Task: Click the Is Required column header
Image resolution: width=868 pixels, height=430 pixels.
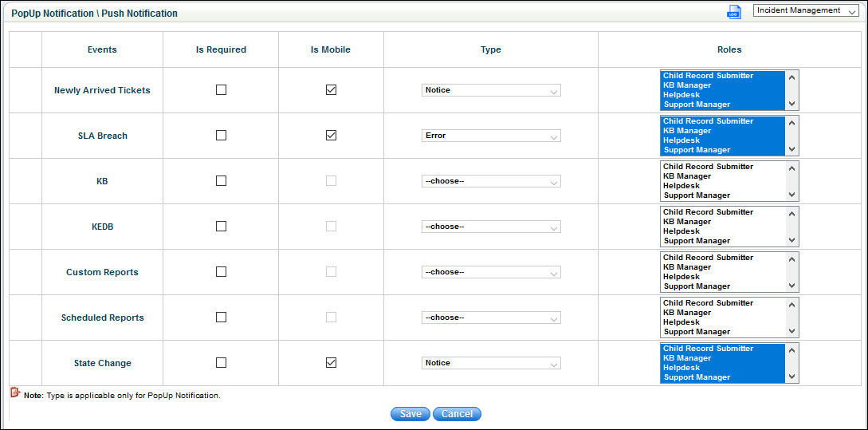Action: pos(221,49)
